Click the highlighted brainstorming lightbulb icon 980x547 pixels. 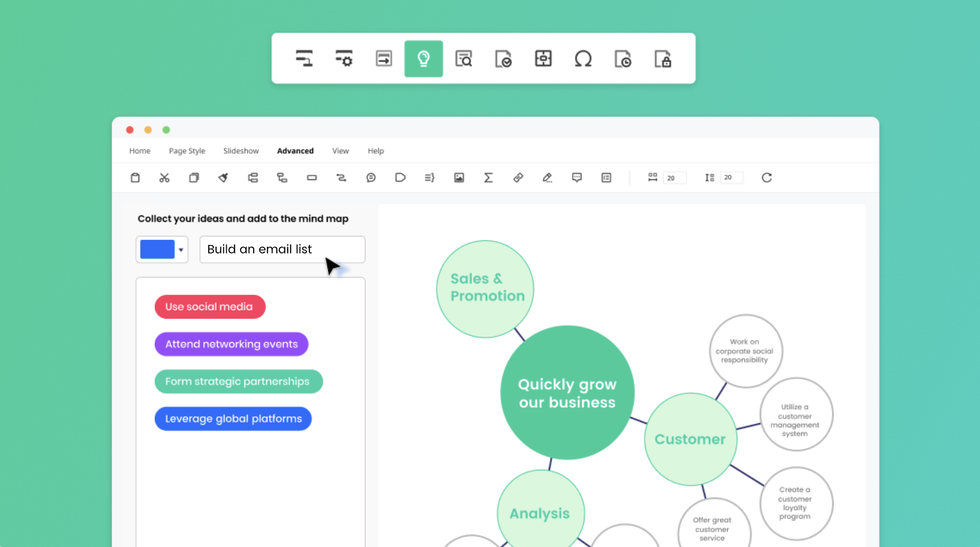click(423, 59)
